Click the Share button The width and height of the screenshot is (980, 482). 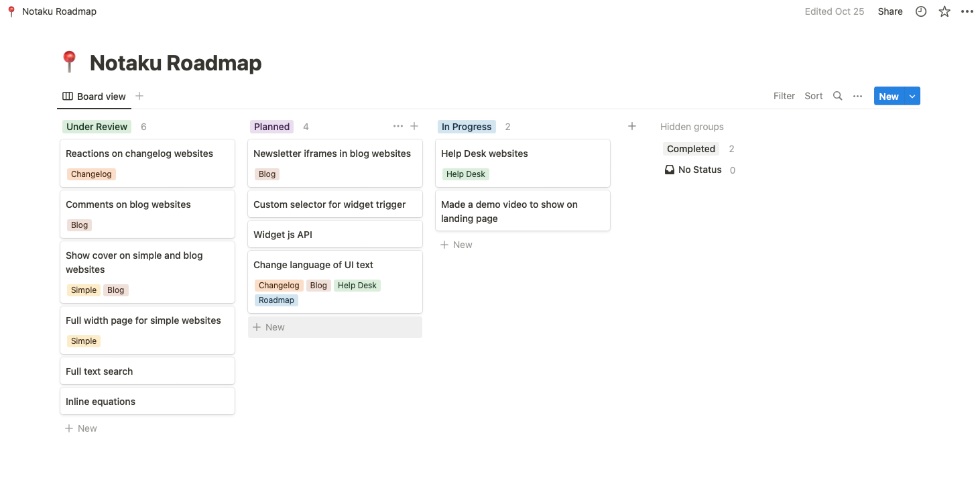890,11
